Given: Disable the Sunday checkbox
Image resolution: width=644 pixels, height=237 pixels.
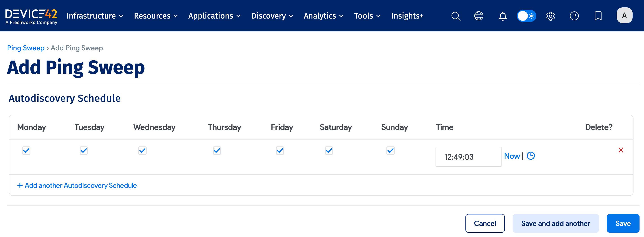Looking at the screenshot, I should click(x=390, y=150).
